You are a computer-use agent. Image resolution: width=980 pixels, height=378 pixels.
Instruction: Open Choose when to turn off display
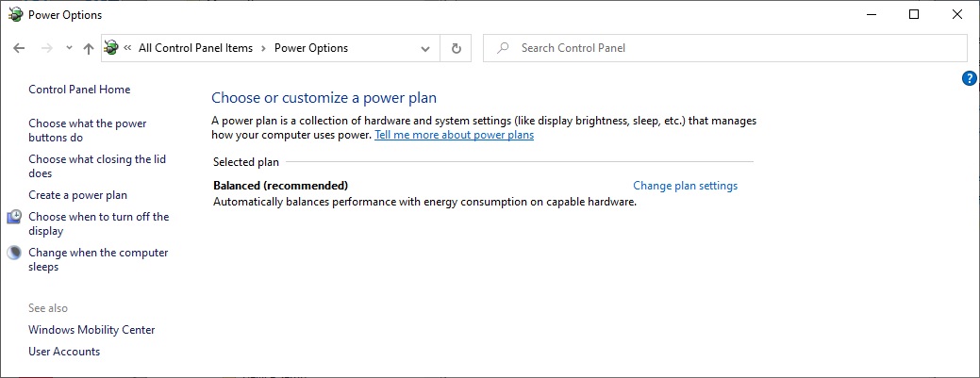(x=99, y=223)
